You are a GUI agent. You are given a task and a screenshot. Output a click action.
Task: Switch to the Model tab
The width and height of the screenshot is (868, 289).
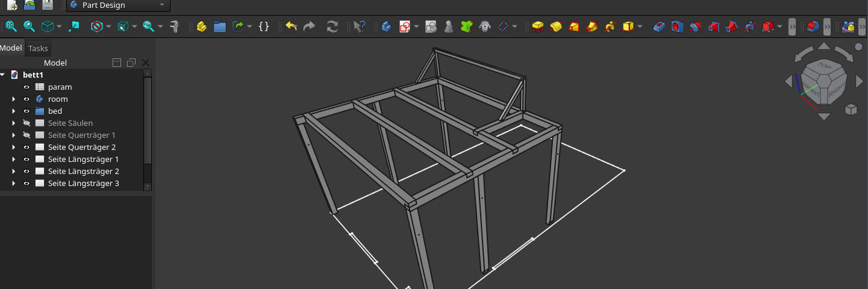[x=11, y=48]
